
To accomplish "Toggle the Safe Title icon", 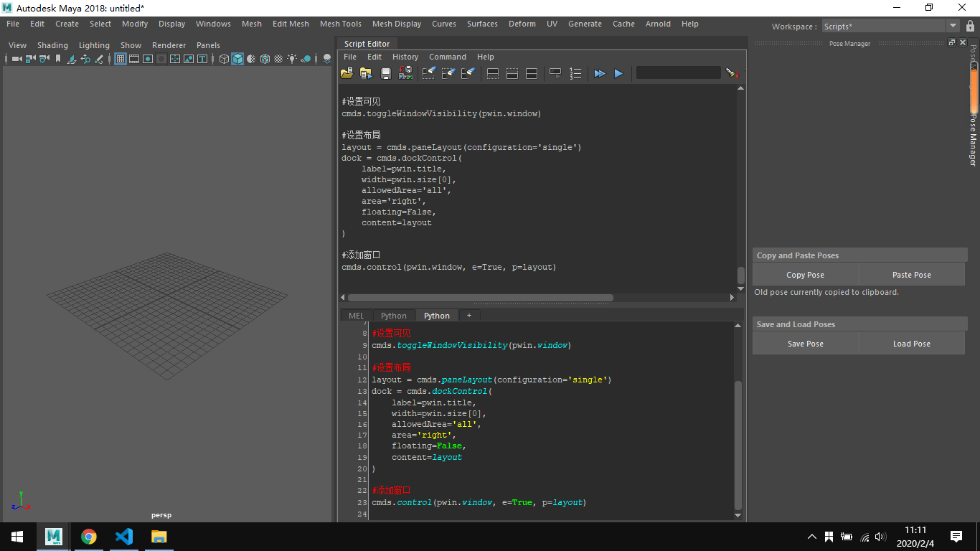I will coord(202,59).
